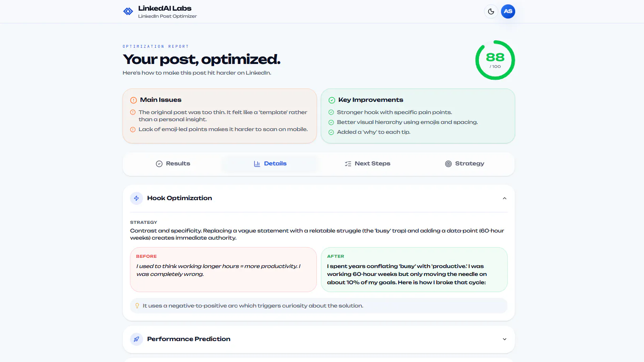Viewport: 644px width, 362px height.
Task: Go to the Strategy tab
Action: pos(465,164)
